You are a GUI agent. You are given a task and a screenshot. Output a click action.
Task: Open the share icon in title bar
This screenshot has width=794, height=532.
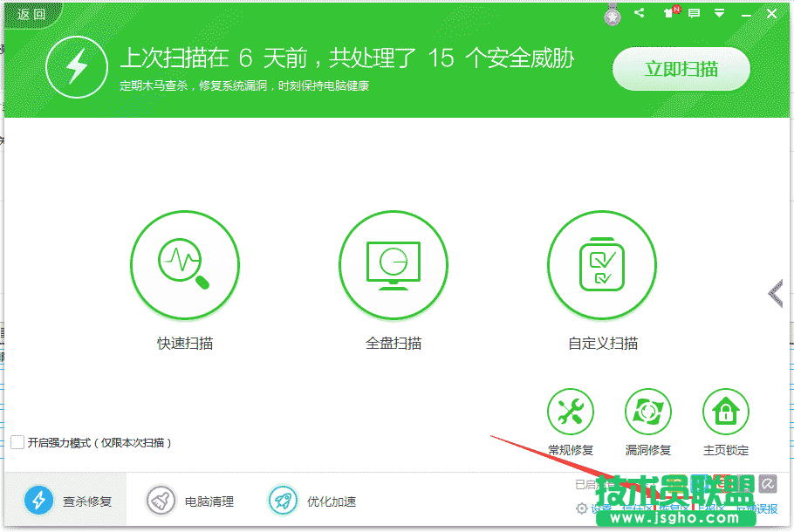[x=639, y=13]
